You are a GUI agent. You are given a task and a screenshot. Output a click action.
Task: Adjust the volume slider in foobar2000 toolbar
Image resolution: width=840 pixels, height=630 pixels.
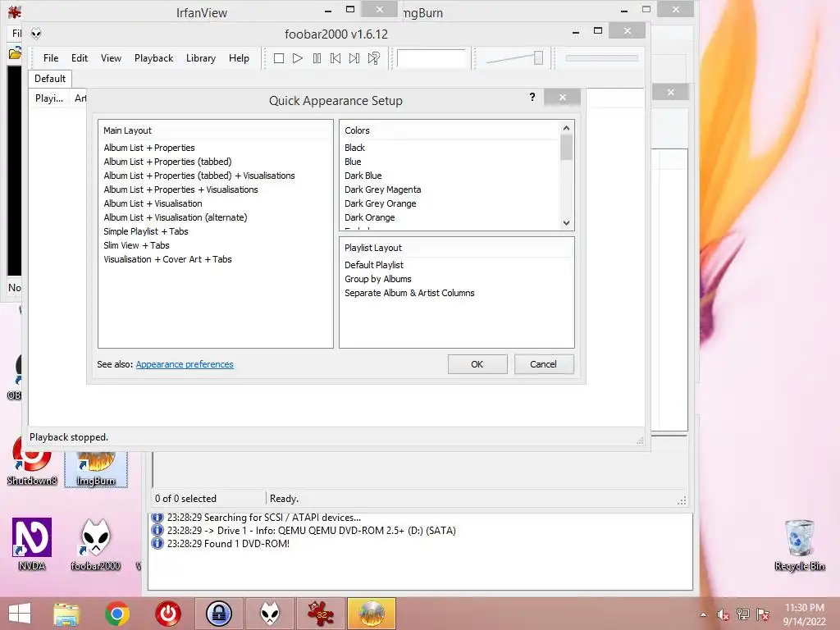[x=538, y=58]
